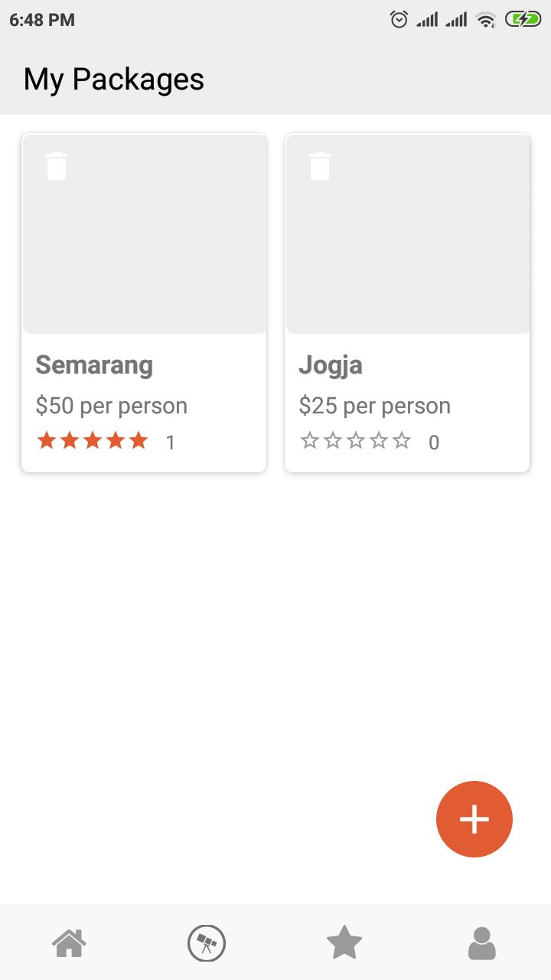Viewport: 551px width, 980px height.
Task: Open the telescope explore tab
Action: point(207,942)
